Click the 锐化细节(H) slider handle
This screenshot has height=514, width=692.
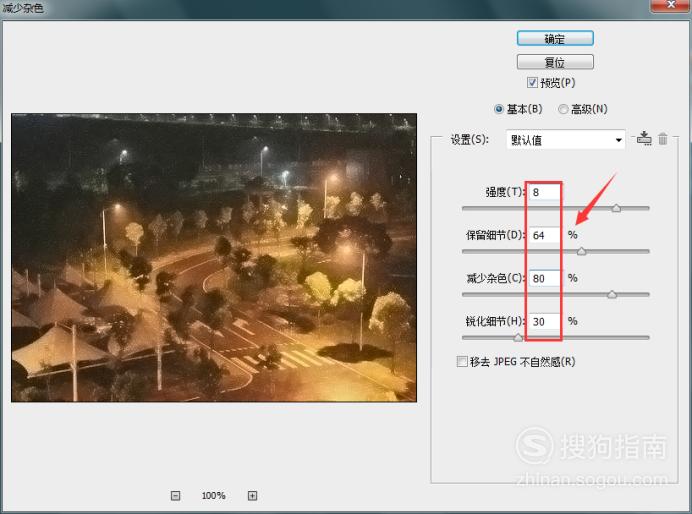pyautogui.click(x=518, y=338)
